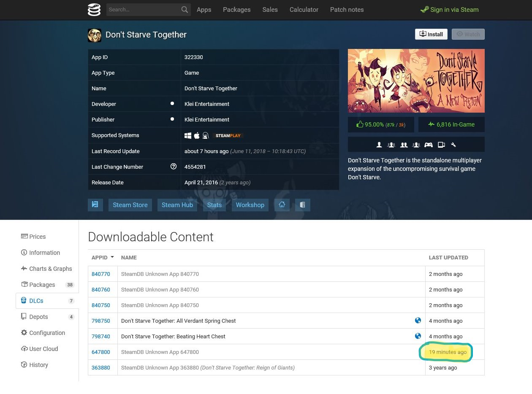
Task: Click the SteamDB logo icon
Action: [x=94, y=9]
